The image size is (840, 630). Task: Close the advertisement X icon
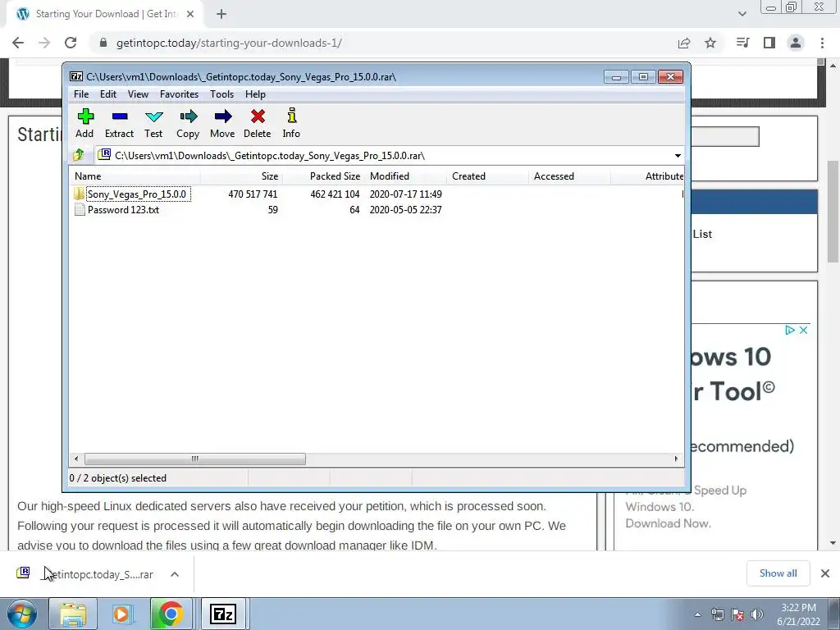click(804, 330)
